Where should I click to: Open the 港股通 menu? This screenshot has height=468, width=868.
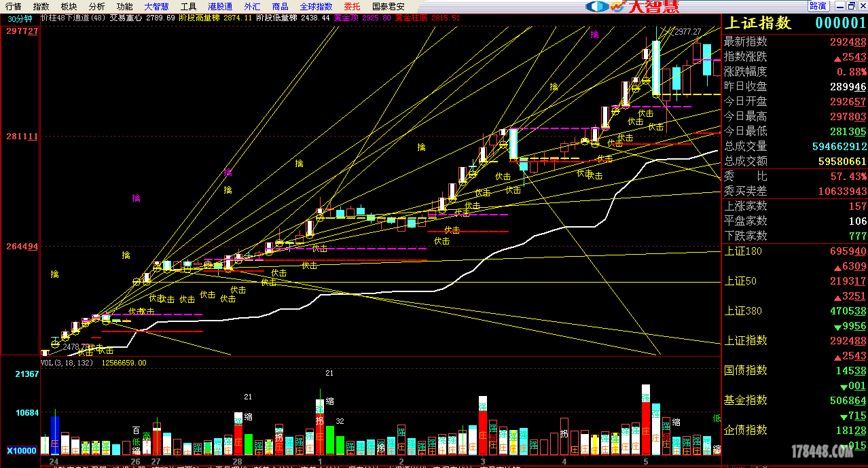pyautogui.click(x=220, y=6)
